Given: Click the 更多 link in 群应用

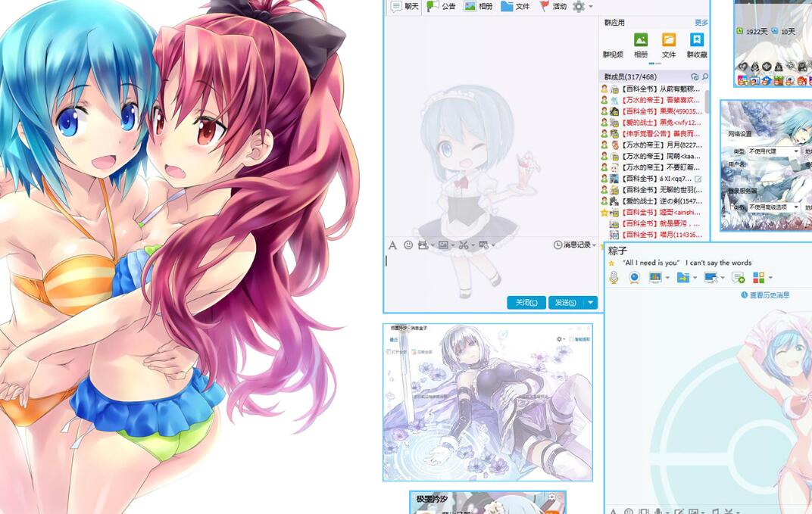Looking at the screenshot, I should point(701,23).
